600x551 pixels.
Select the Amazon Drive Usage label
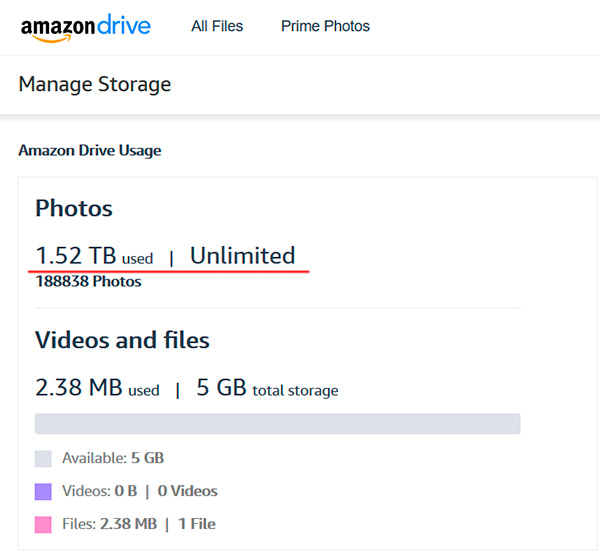[90, 151]
